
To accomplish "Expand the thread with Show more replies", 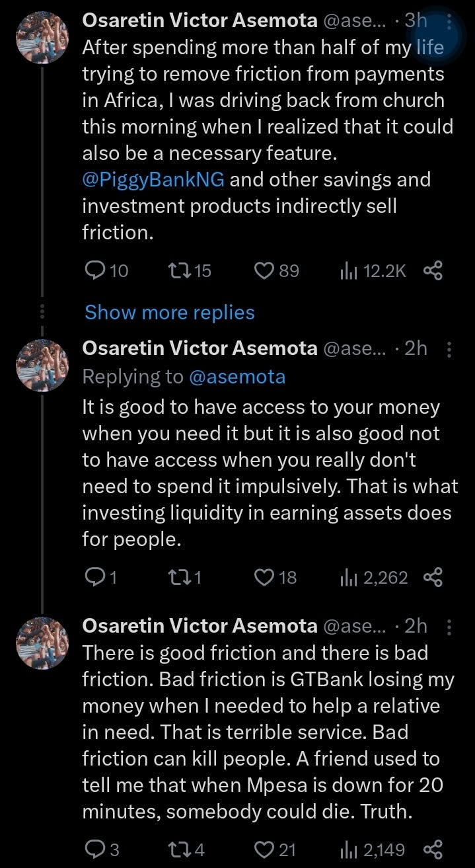I will tap(170, 312).
